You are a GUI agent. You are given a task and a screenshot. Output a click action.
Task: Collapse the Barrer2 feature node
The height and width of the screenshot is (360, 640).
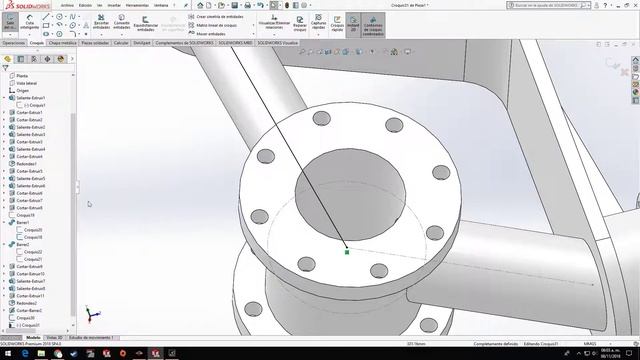[4, 244]
